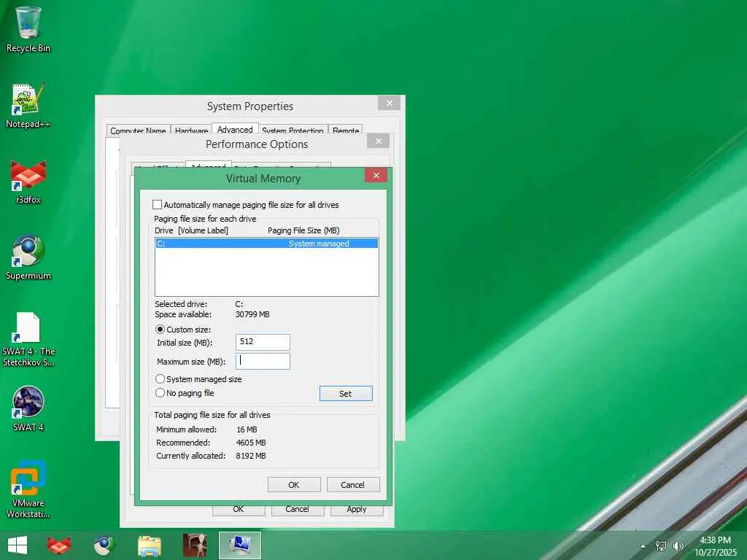Select the Supermium desktop shortcut
The image size is (747, 560).
coord(28,257)
